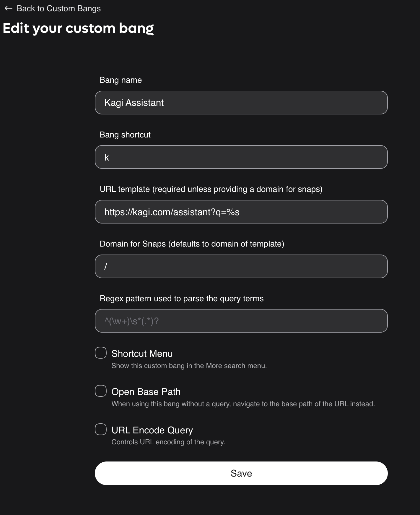Click the URL template label text
This screenshot has height=515, width=420.
tap(211, 189)
